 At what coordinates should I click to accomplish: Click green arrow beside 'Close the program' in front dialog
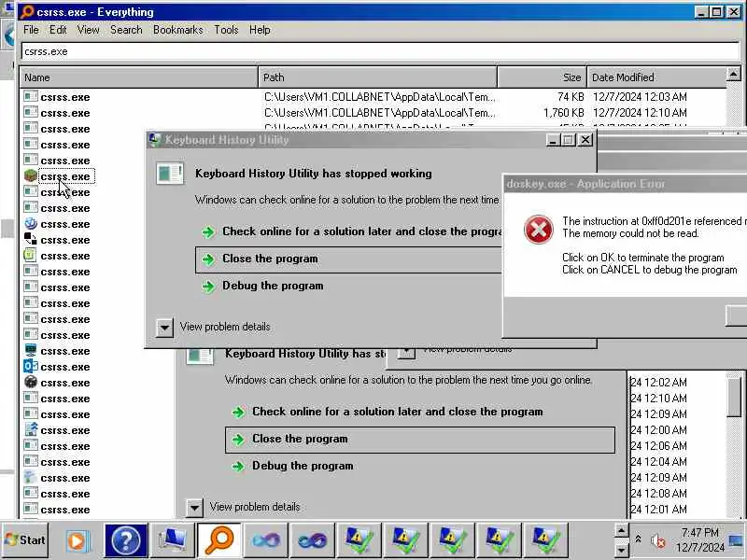[x=208, y=259]
